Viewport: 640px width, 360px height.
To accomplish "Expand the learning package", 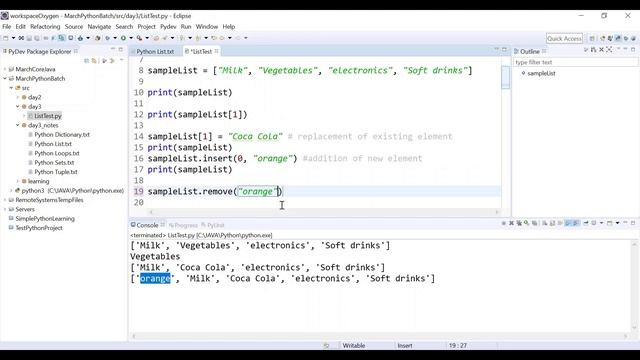I will 18,181.
